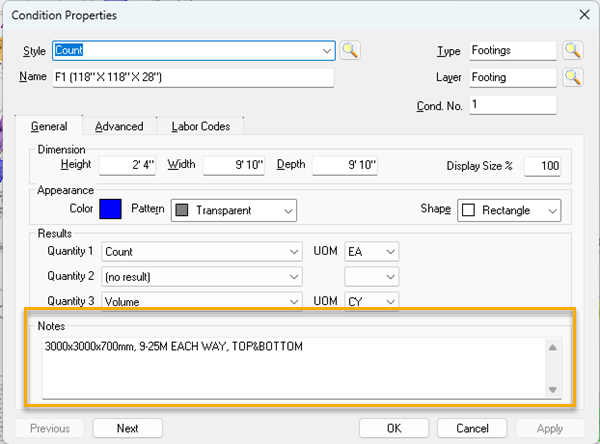Viewport: 600px width, 444px height.
Task: Click inside the Notes text area
Action: click(293, 368)
